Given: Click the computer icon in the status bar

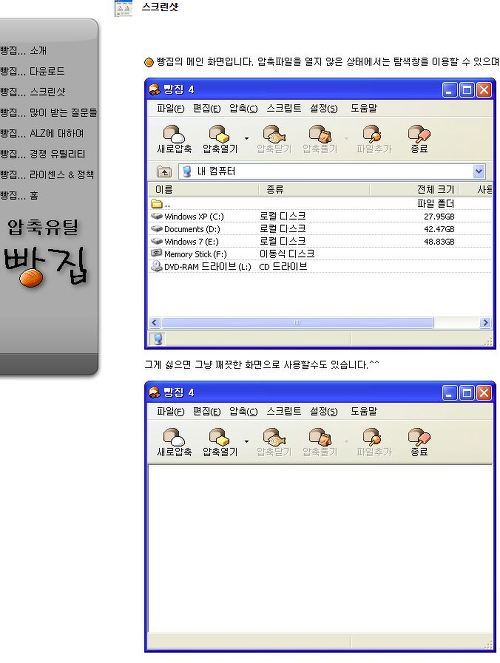Looking at the screenshot, I should [158, 339].
